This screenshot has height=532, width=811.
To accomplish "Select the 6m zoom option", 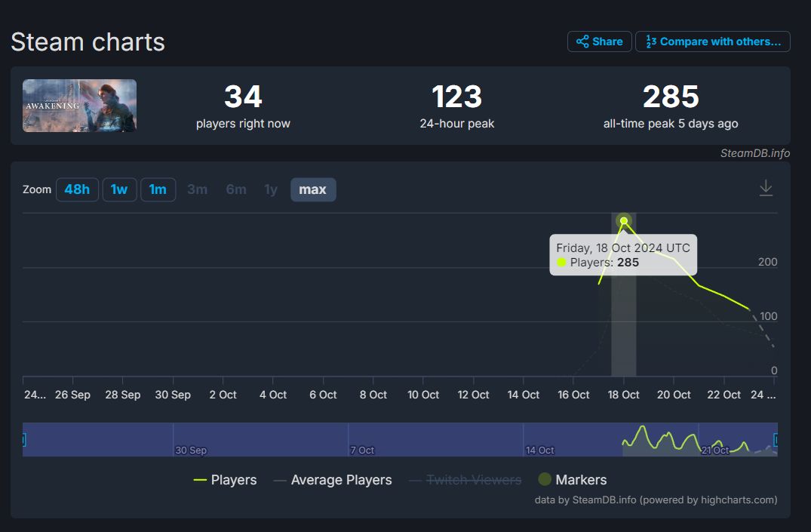I will click(236, 189).
